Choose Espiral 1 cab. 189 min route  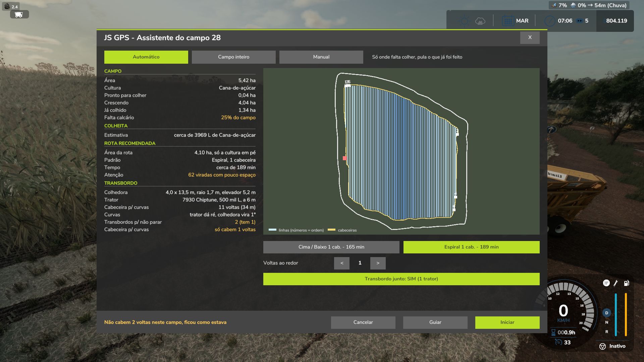pyautogui.click(x=471, y=247)
